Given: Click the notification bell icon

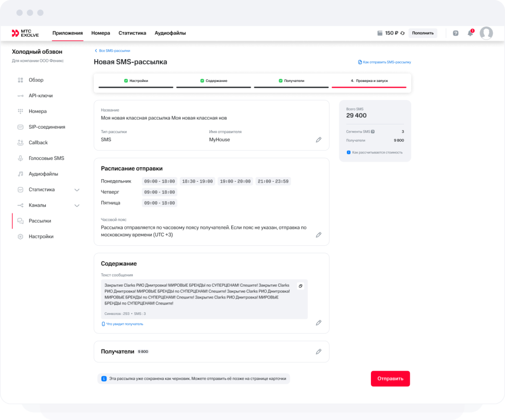Looking at the screenshot, I should click(x=470, y=33).
